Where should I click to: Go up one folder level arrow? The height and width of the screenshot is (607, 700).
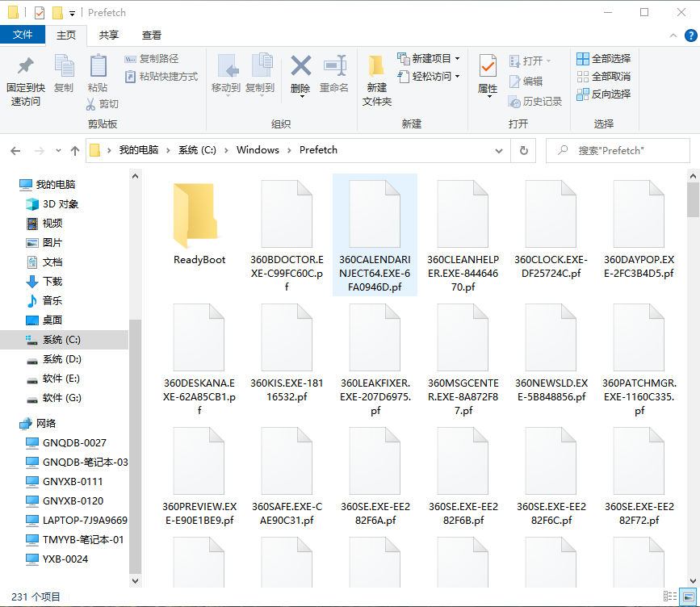[75, 151]
